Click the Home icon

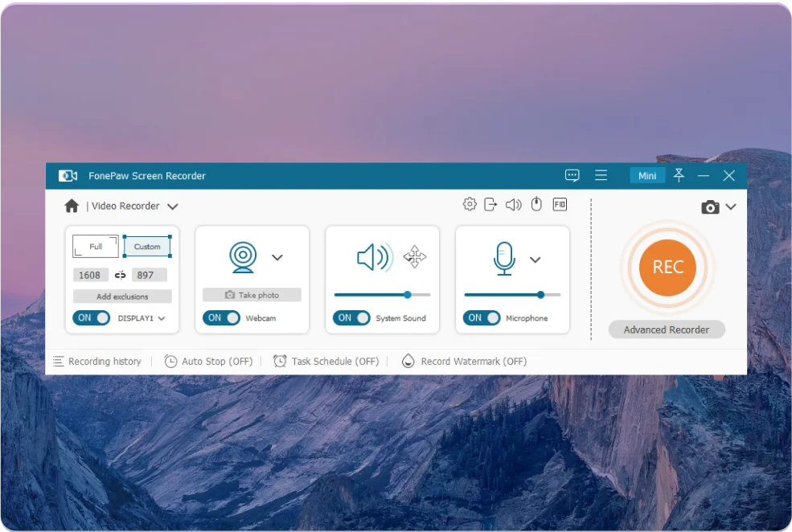72,206
